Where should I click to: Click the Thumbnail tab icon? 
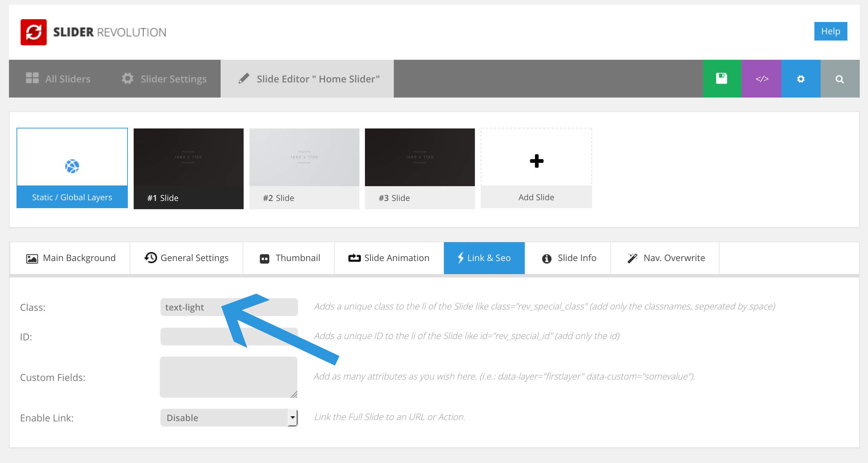265,259
